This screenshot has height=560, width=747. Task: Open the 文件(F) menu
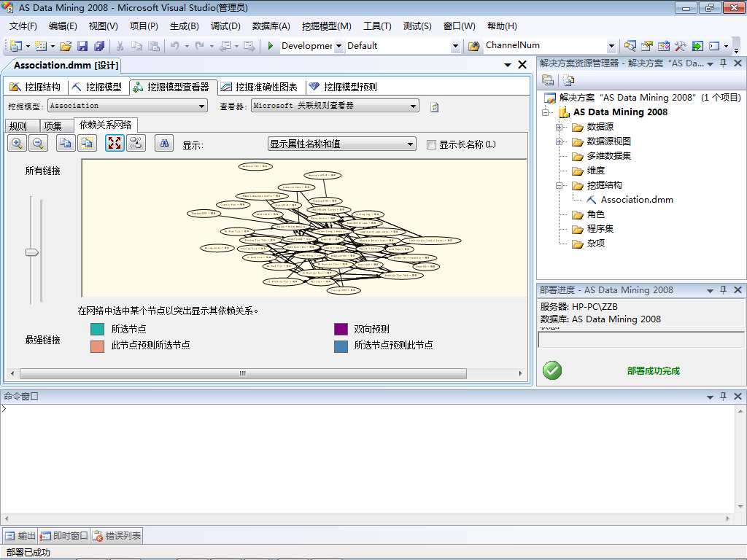23,26
